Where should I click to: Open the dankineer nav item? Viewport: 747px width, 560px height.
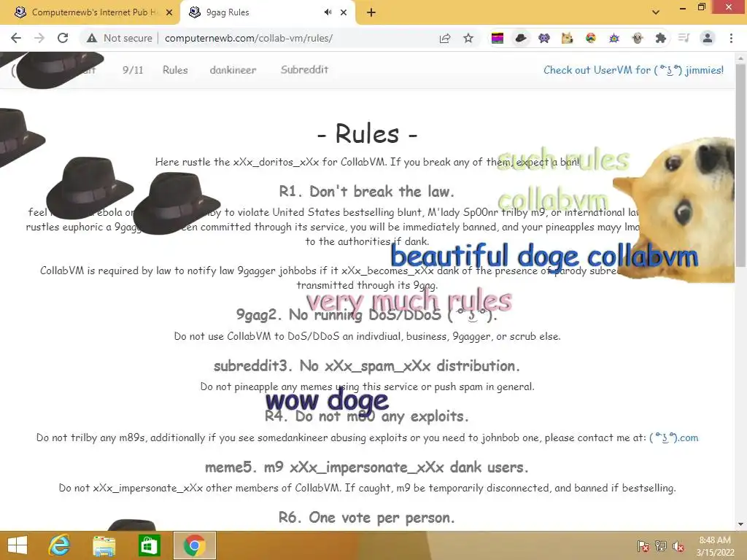coord(233,70)
